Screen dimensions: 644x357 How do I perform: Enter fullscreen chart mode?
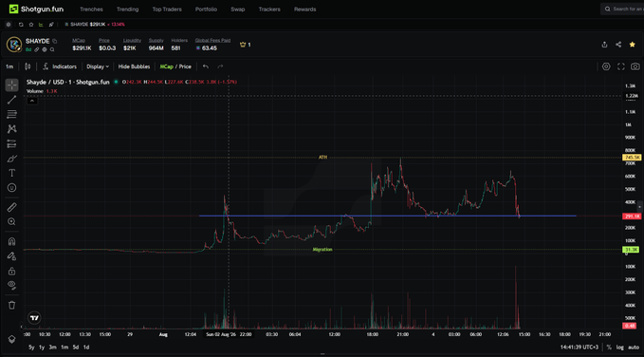tap(621, 66)
